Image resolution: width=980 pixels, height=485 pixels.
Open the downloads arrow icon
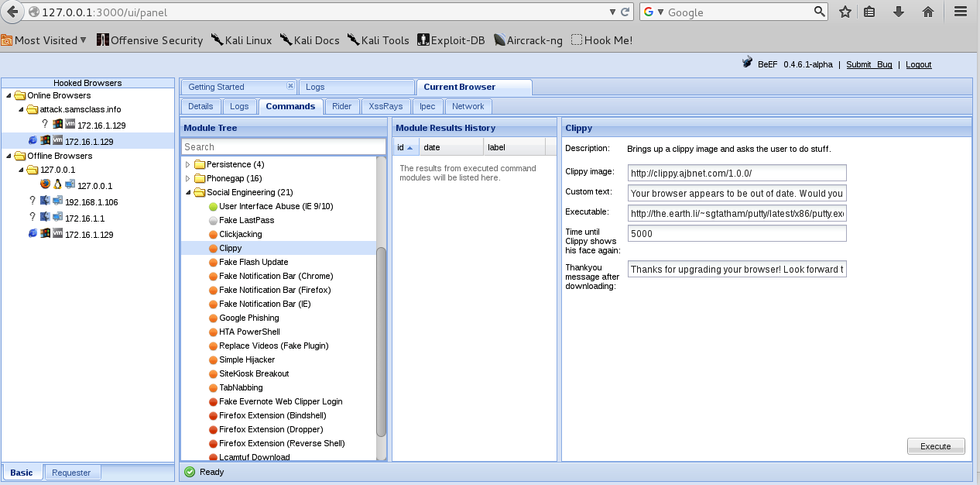pyautogui.click(x=899, y=12)
